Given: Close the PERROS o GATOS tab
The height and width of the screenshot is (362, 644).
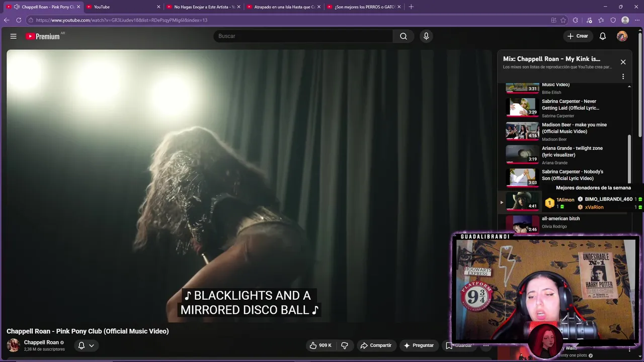Looking at the screenshot, I should 399,7.
